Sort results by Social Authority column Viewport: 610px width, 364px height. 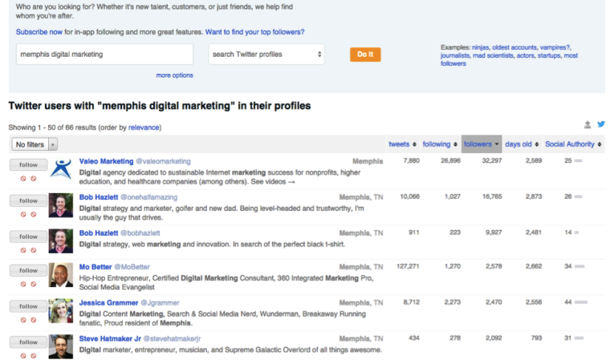[573, 144]
